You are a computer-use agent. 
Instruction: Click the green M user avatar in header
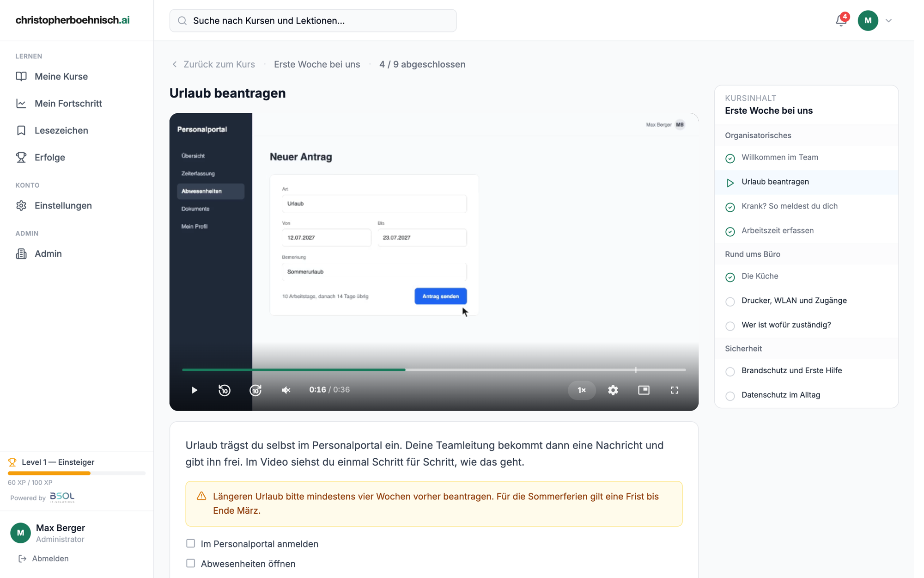point(868,20)
